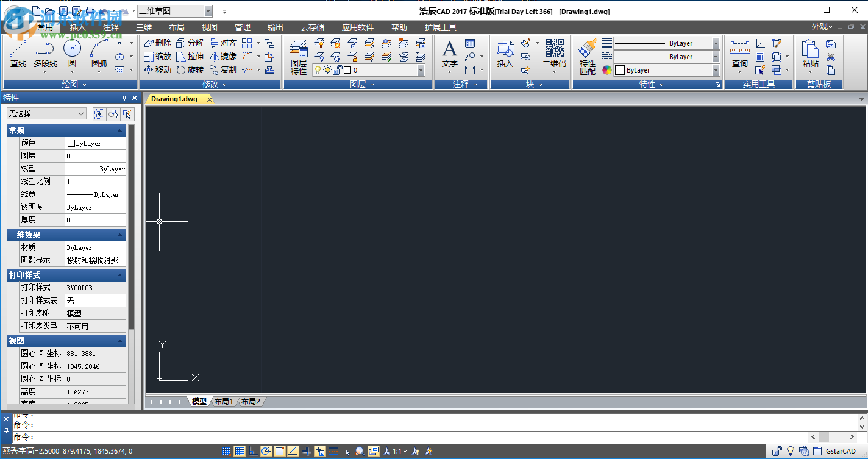Screen dimensions: 868x459
Task: Close the Drawing1.dwg tab
Action: pos(209,99)
